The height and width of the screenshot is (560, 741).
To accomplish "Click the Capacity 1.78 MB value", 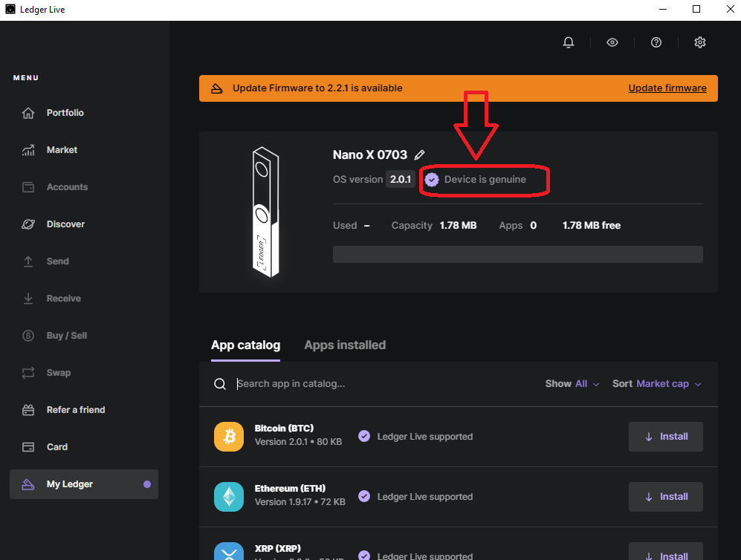I will click(458, 226).
